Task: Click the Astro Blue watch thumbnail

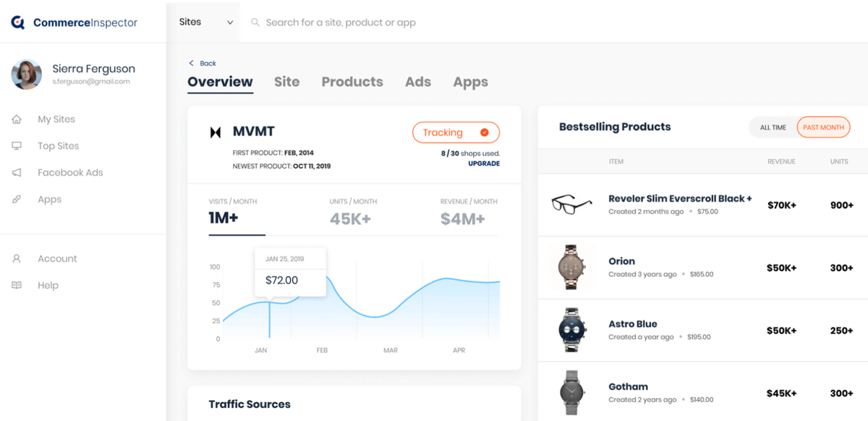Action: coord(571,330)
